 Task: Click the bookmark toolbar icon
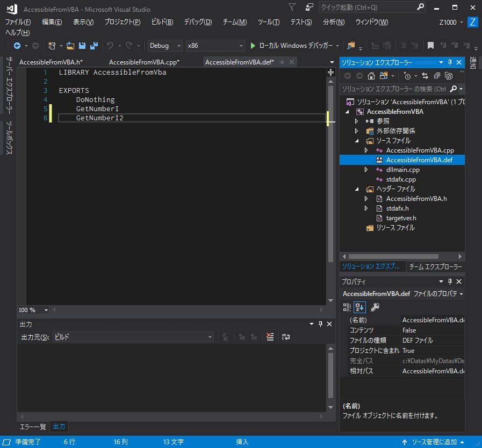coord(430,46)
